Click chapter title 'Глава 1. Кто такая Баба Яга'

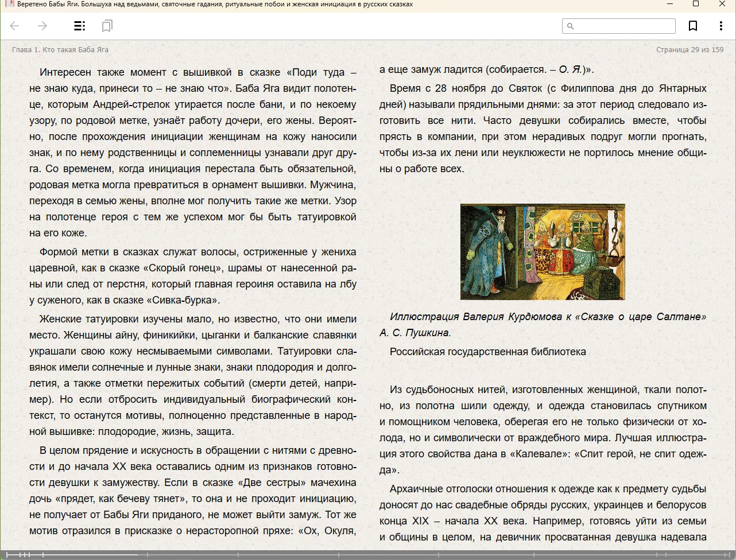click(x=60, y=50)
